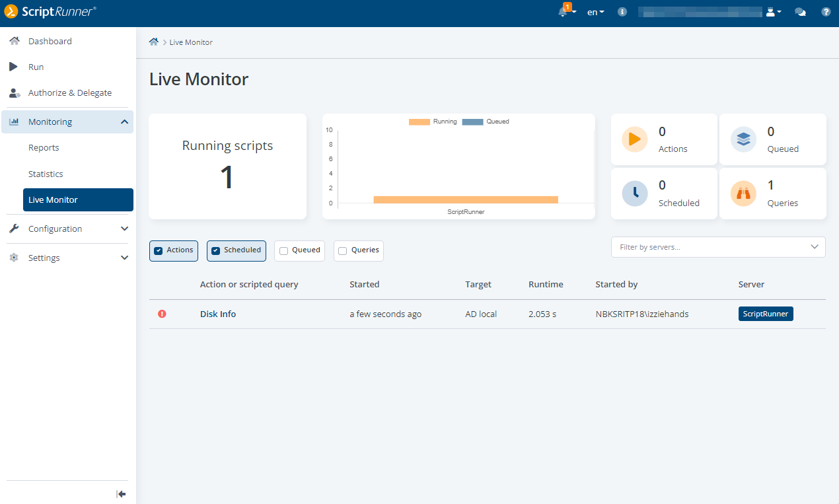The image size is (839, 504).
Task: Click the orange Running bar in chart
Action: 466,199
